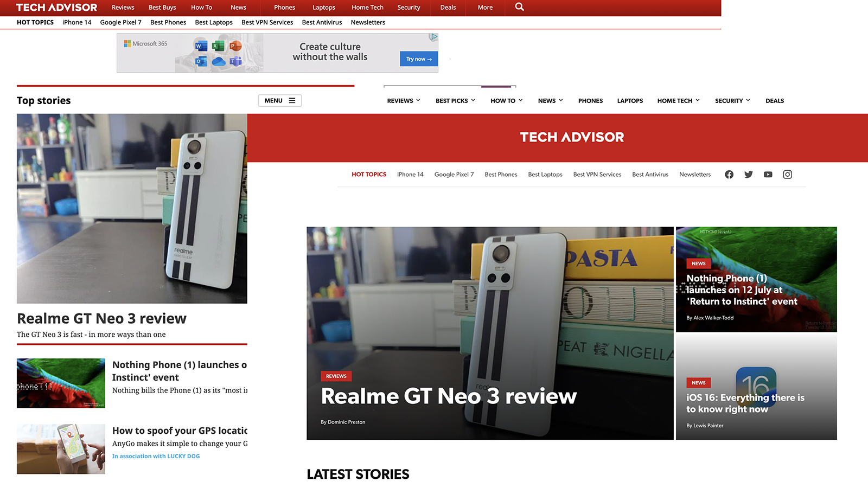Open author Alex Walker-Todd's byline
The image size is (868, 488).
click(710, 318)
